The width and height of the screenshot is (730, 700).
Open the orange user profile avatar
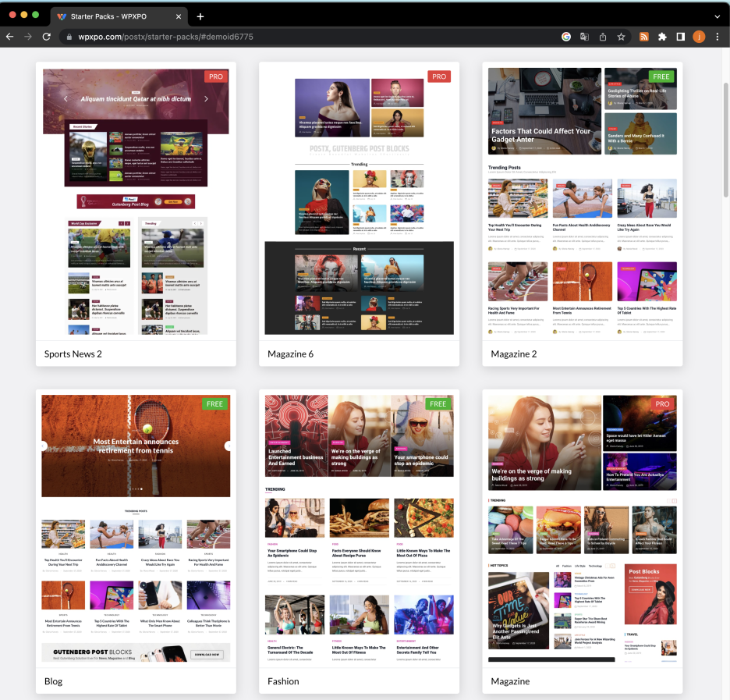coord(699,37)
